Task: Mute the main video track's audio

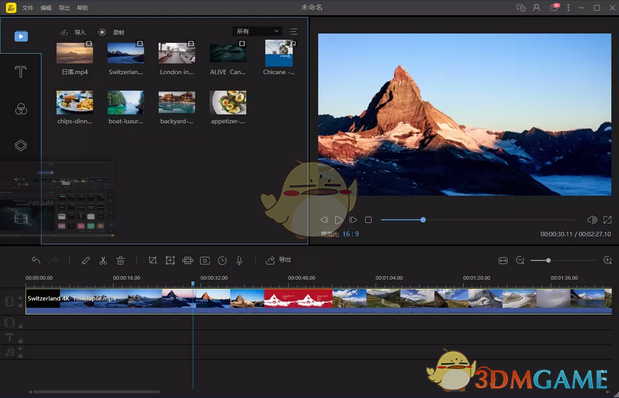Action: click(21, 298)
